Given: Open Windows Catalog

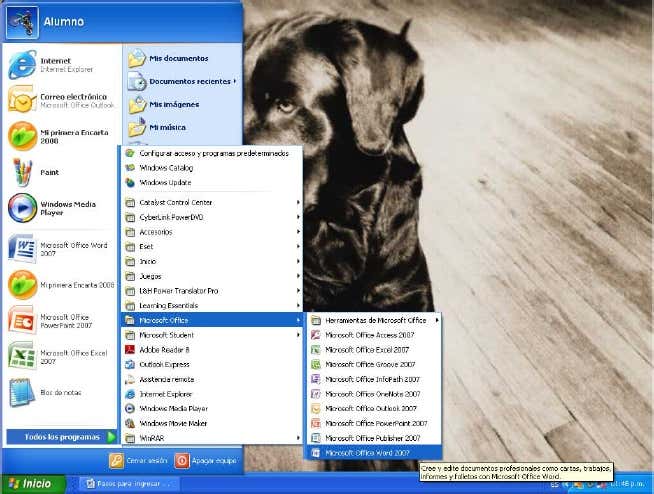Looking at the screenshot, I should pos(211,168).
